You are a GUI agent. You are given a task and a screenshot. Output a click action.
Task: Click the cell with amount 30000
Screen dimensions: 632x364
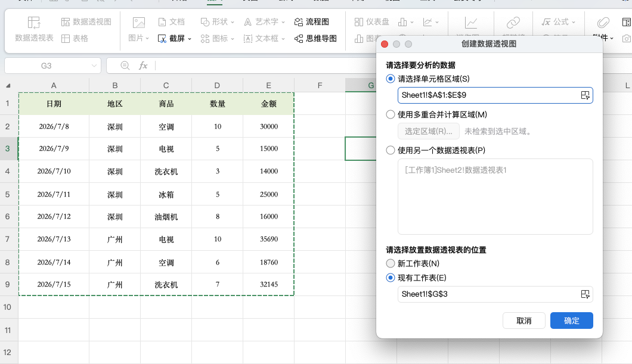point(268,126)
